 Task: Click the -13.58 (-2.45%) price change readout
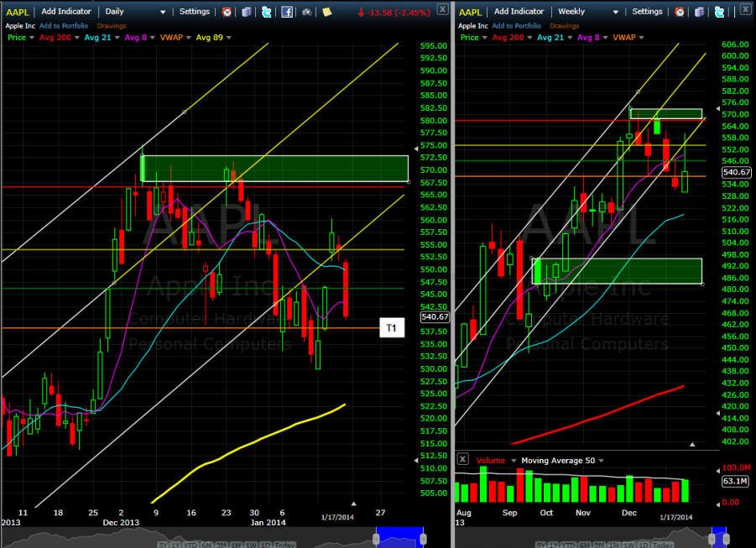pos(394,13)
